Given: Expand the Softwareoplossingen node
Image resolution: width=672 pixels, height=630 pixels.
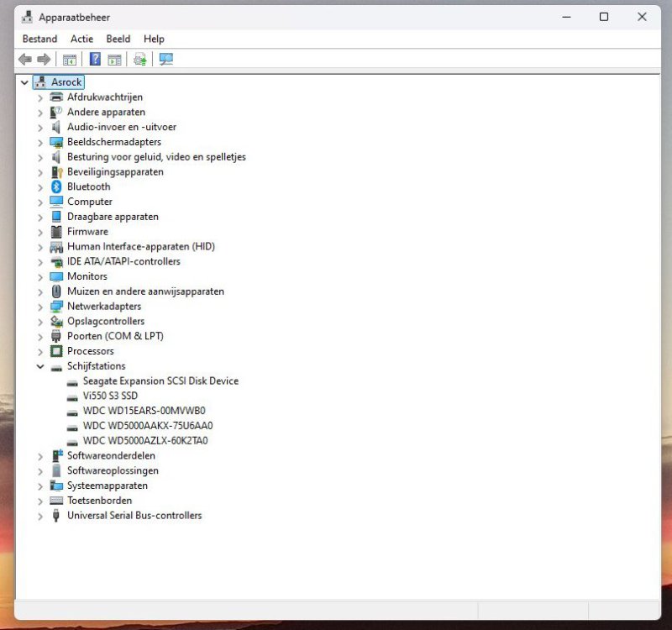Looking at the screenshot, I should 40,471.
